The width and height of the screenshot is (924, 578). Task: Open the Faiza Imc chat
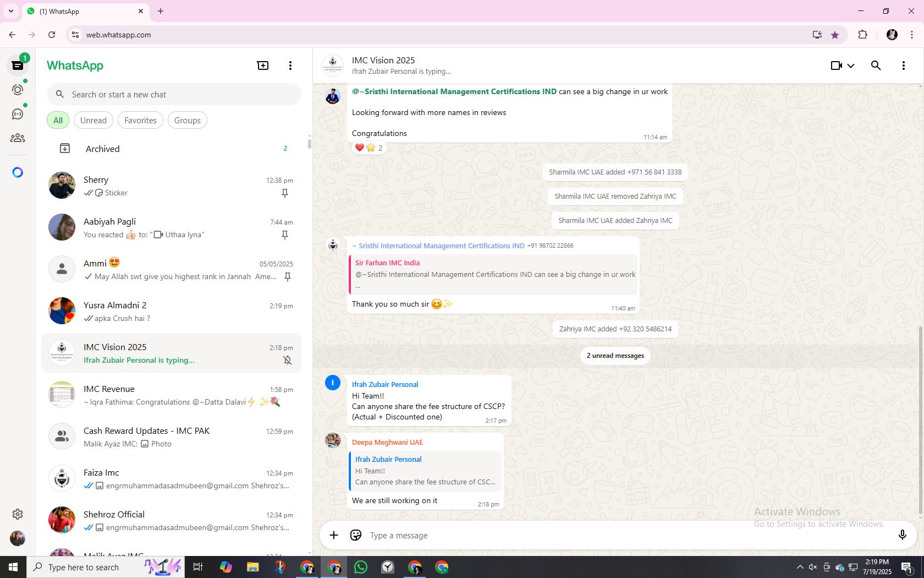[x=171, y=478]
